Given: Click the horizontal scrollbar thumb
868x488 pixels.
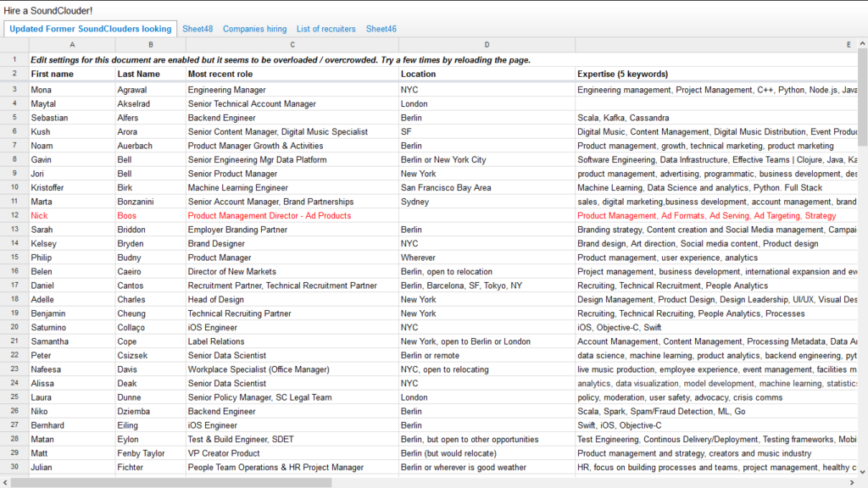Looking at the screenshot, I should (x=171, y=482).
